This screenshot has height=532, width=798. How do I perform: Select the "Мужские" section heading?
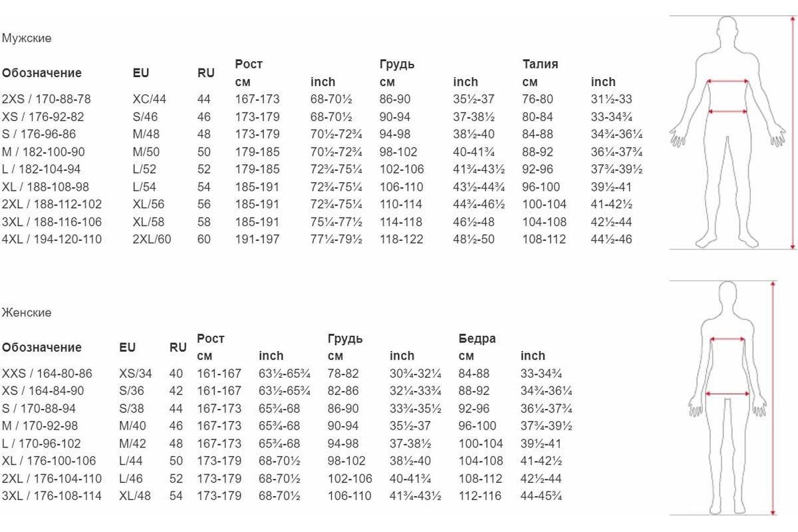tap(27, 39)
